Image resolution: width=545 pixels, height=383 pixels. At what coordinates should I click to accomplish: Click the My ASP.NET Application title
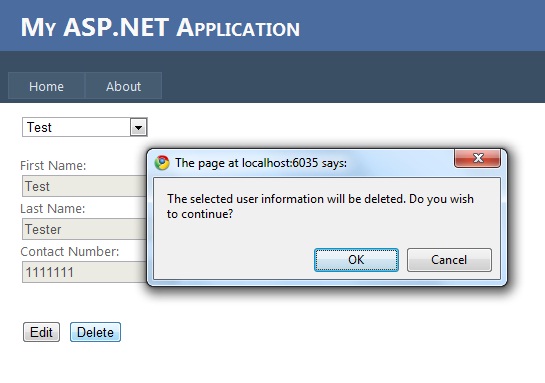tap(160, 27)
